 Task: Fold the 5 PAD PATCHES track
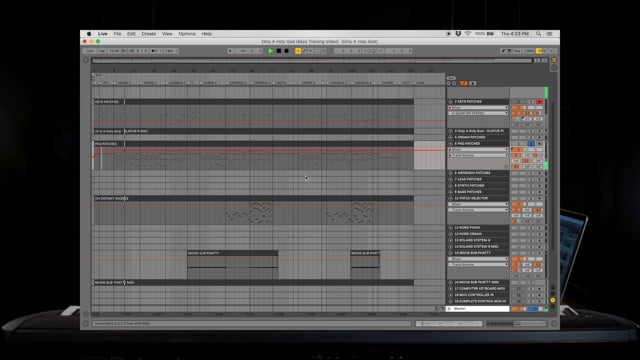(x=451, y=144)
